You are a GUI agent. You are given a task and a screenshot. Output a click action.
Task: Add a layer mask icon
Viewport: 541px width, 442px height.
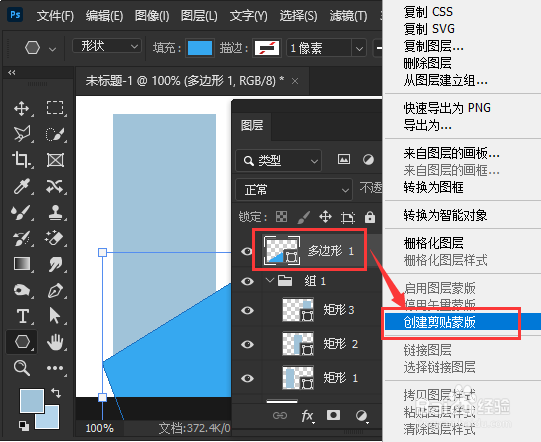333,415
